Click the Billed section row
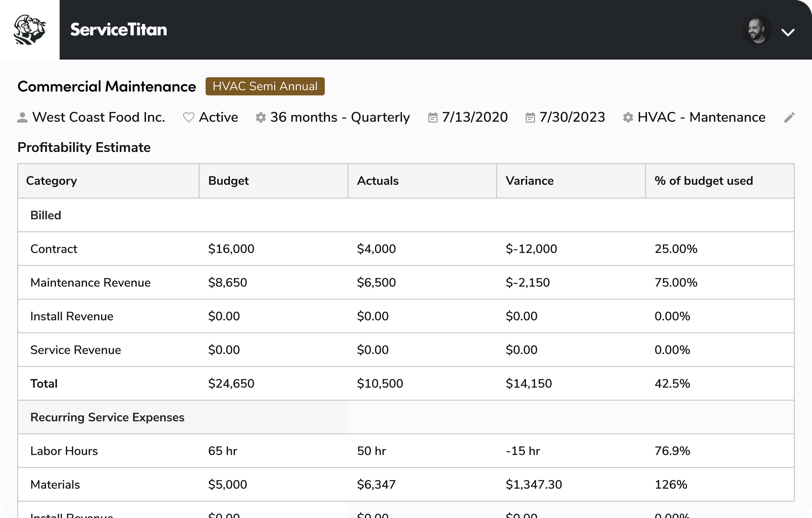812x518 pixels. (406, 215)
